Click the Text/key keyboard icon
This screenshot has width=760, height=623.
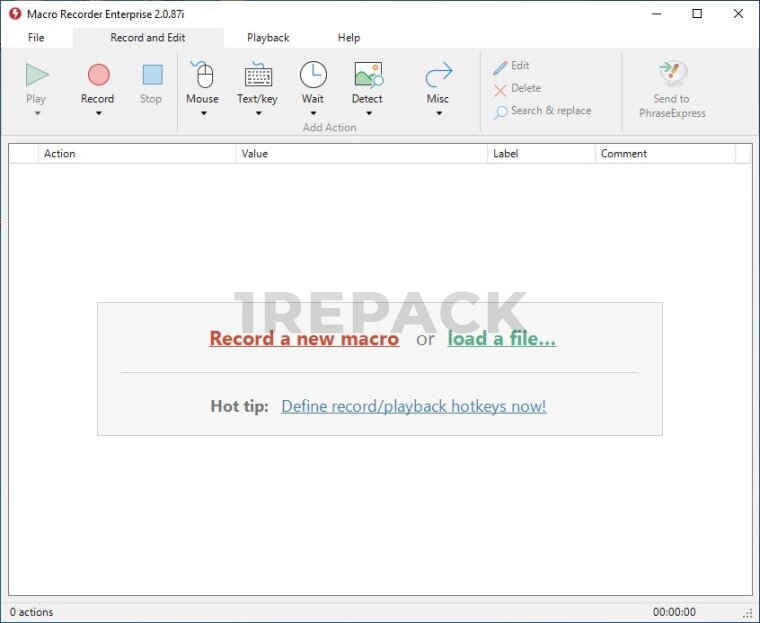(258, 75)
